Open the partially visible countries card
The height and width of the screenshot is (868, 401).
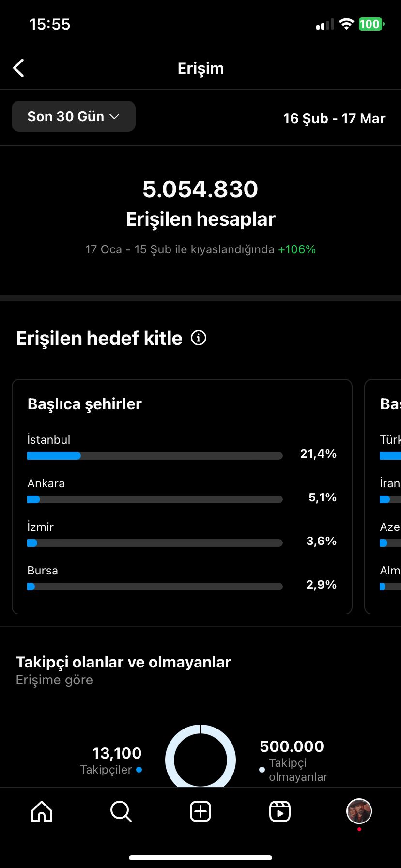click(383, 496)
